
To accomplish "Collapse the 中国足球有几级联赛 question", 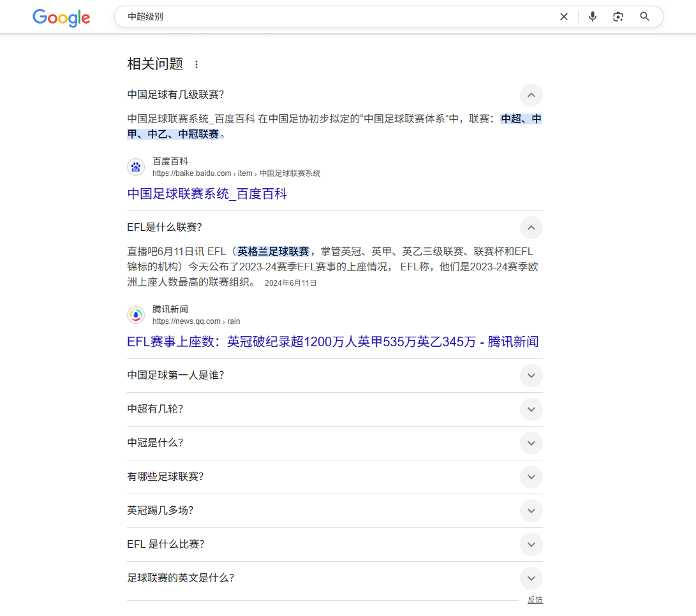I will (x=531, y=95).
